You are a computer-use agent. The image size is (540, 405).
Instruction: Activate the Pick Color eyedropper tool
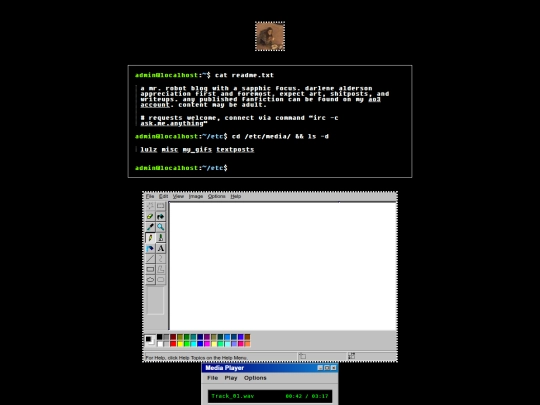click(x=150, y=227)
